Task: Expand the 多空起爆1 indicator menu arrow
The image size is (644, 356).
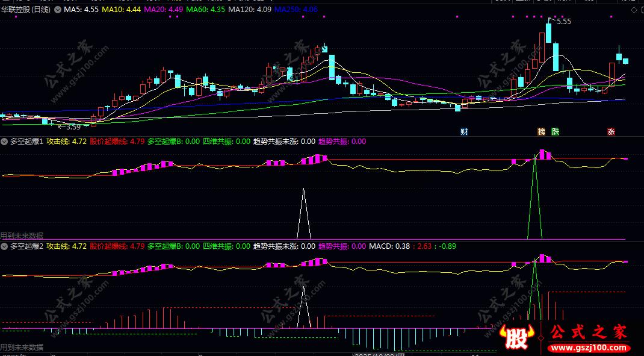Action: click(5, 142)
